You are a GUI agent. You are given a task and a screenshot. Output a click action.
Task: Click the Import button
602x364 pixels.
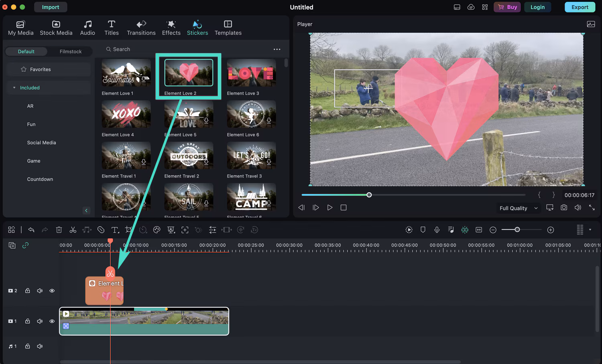pyautogui.click(x=51, y=7)
